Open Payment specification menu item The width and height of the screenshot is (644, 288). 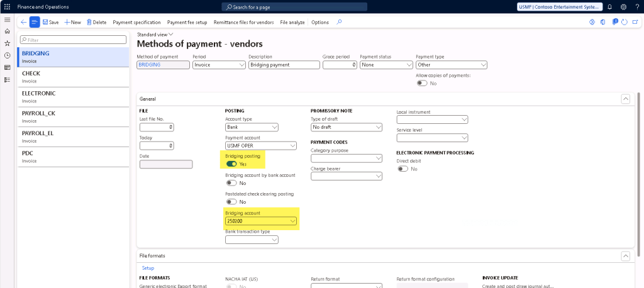click(136, 22)
